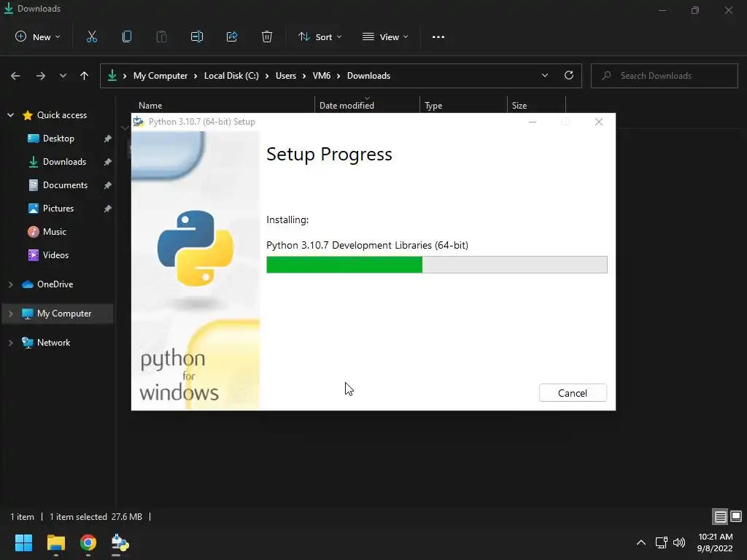Expand the Network tree node
The width and height of the screenshot is (747, 560).
click(x=10, y=343)
